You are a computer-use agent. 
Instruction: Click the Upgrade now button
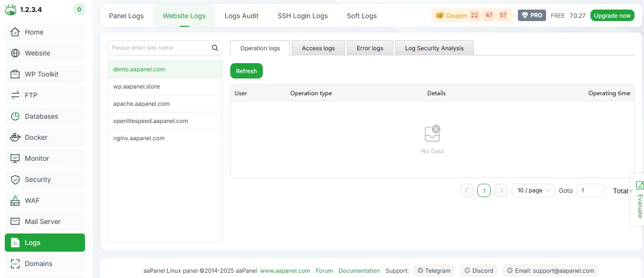[x=612, y=15]
